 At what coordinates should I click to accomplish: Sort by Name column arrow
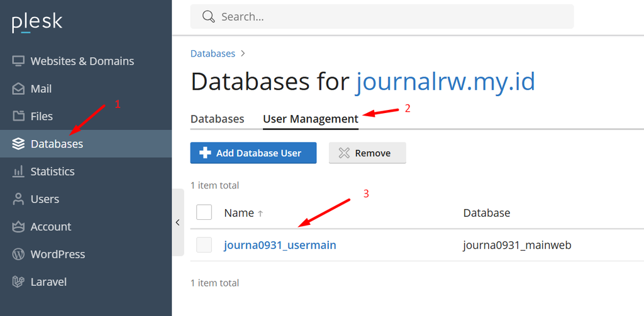pos(260,214)
